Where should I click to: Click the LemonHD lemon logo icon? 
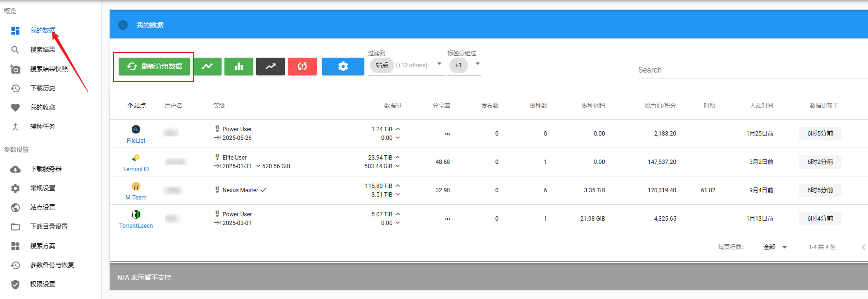coord(136,158)
